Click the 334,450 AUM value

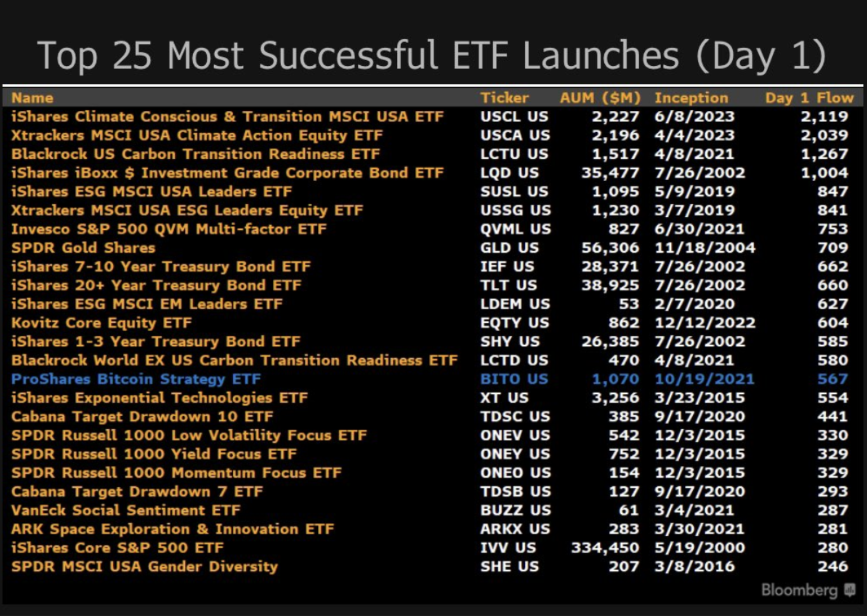(605, 548)
